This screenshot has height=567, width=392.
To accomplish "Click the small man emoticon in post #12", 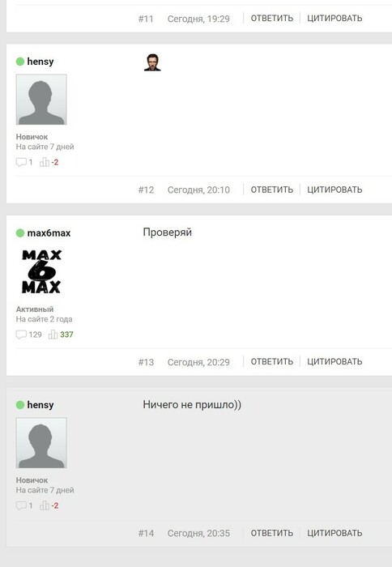I will click(x=152, y=62).
